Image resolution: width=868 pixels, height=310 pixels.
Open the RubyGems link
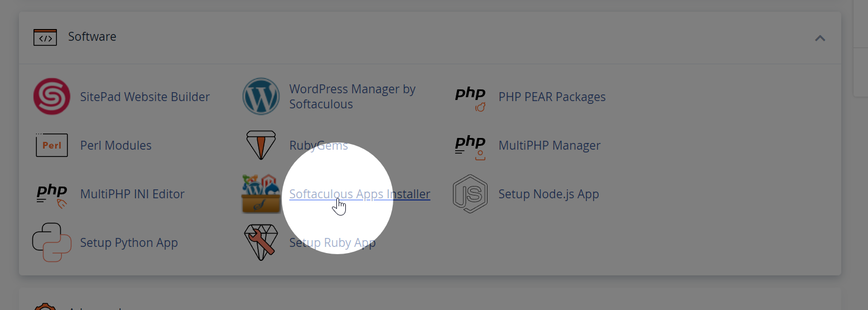point(319,145)
